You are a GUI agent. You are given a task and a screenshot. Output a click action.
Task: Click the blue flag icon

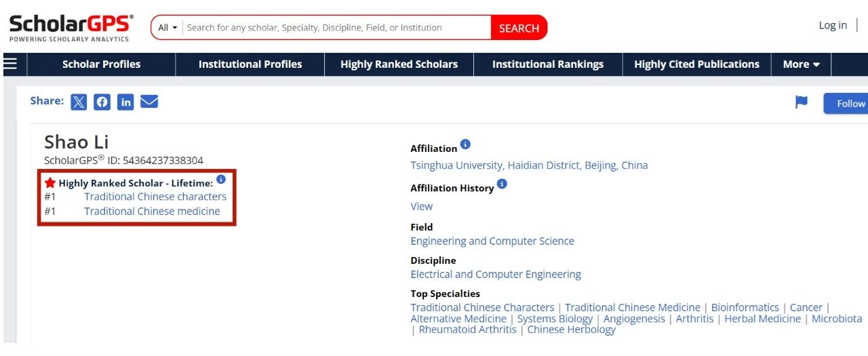tap(802, 102)
